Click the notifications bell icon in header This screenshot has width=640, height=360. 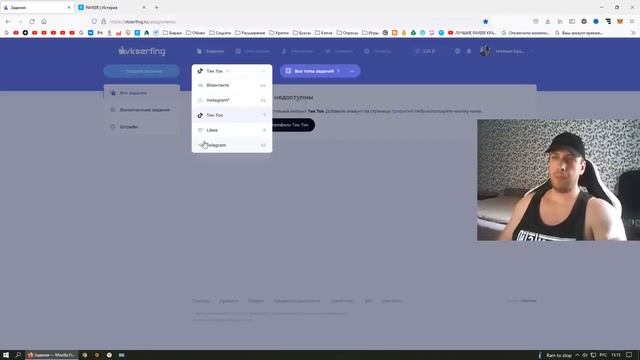pos(469,51)
